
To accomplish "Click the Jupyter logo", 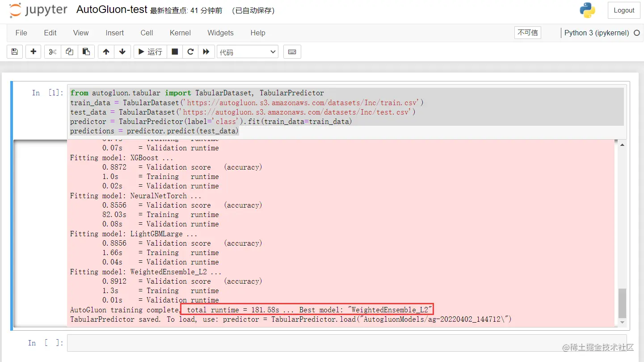I will [38, 10].
